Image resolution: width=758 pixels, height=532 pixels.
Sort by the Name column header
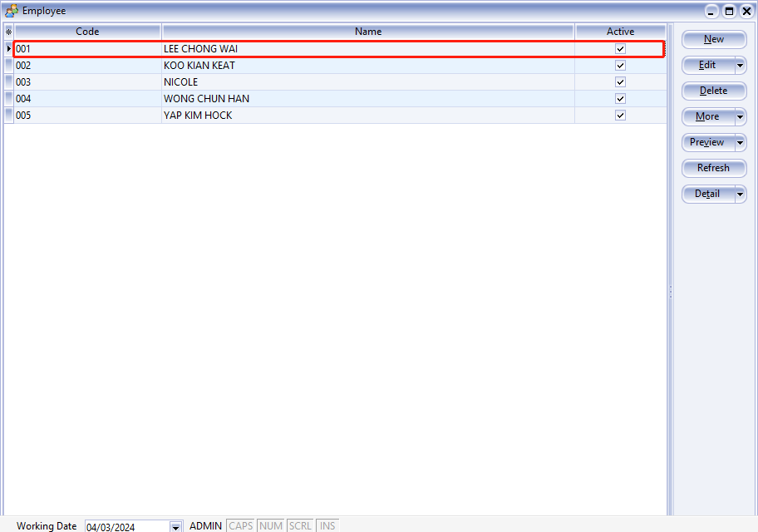click(x=368, y=32)
